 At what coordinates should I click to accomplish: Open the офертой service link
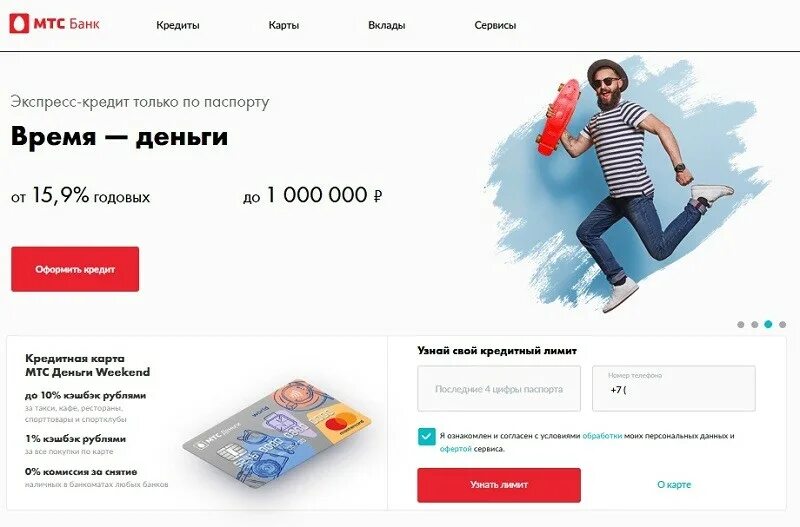pos(456,449)
